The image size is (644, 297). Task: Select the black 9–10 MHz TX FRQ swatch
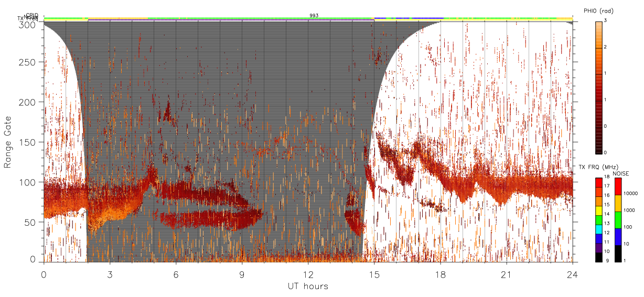tap(599, 257)
